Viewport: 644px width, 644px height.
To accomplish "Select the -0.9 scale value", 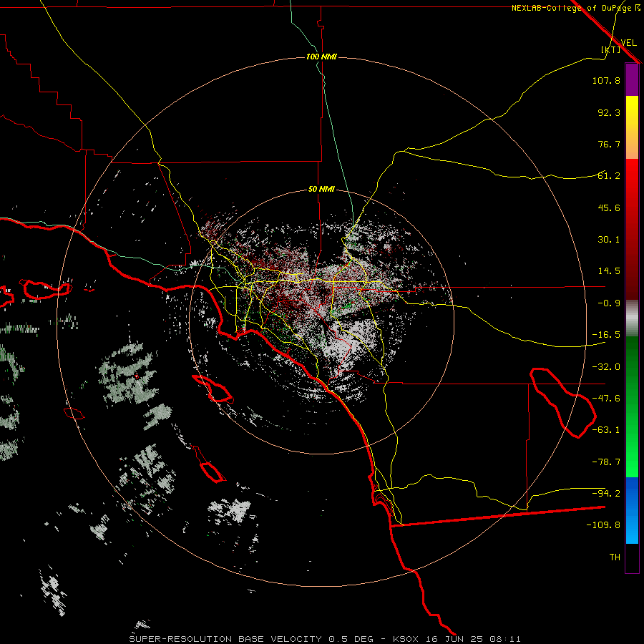I will (609, 303).
